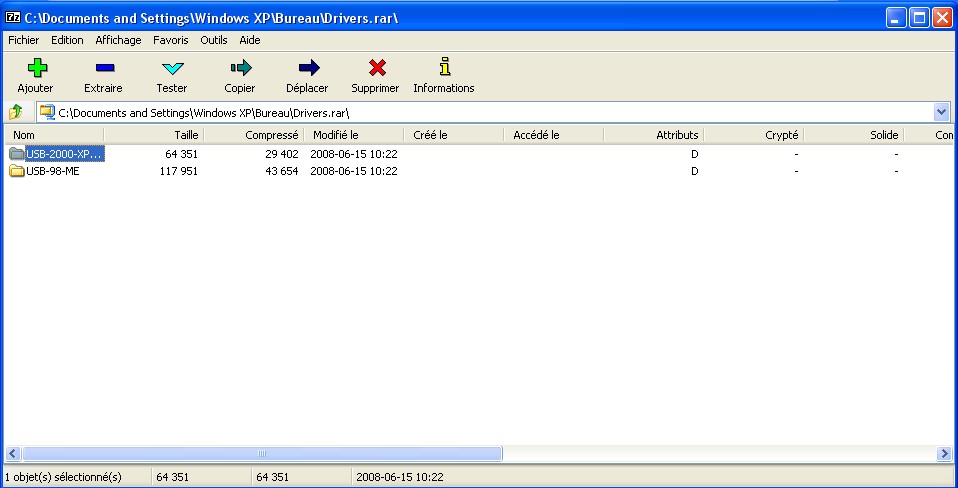Sort by the Attributs column header
958x488 pixels.
pyautogui.click(x=654, y=135)
